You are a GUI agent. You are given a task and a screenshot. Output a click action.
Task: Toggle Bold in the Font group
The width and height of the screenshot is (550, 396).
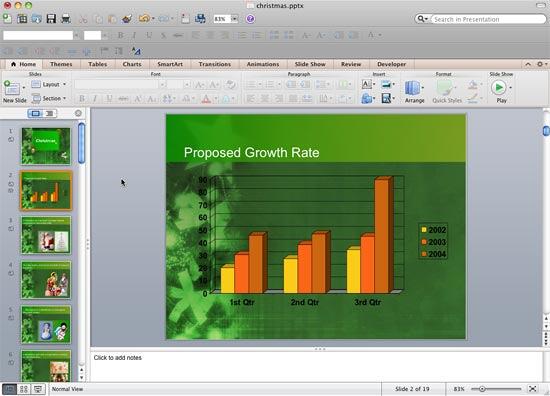point(82,99)
